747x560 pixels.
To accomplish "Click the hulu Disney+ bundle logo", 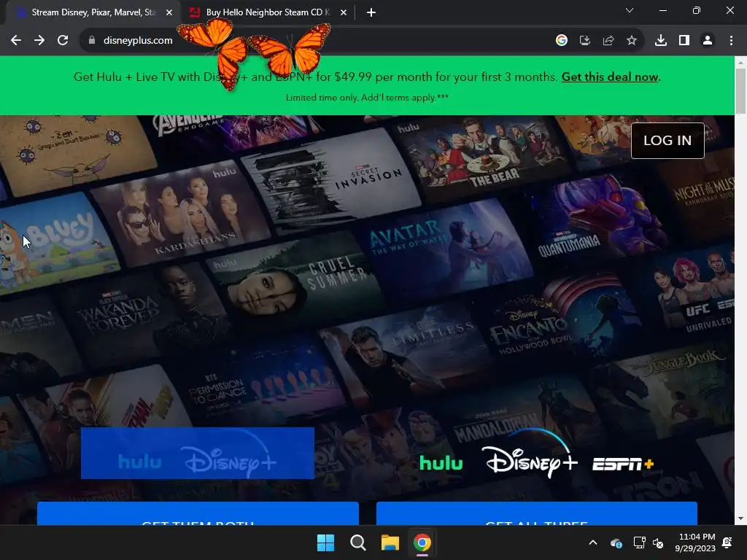I will [x=198, y=453].
